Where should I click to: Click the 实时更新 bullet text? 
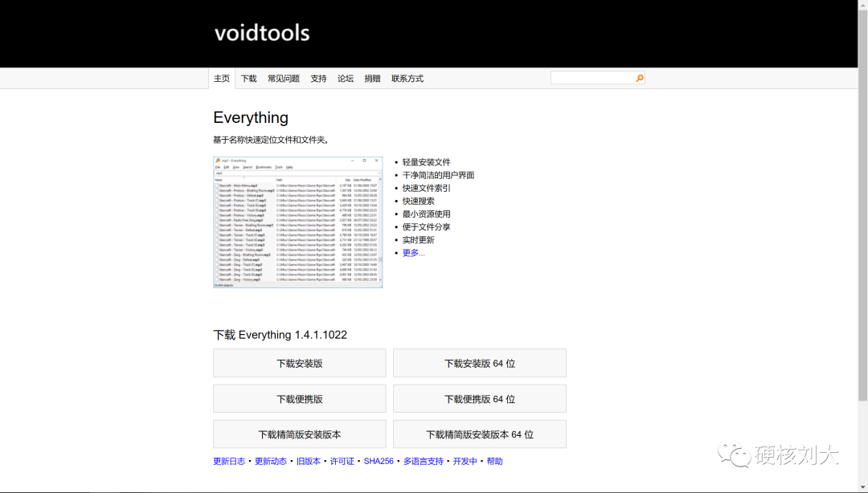click(419, 240)
